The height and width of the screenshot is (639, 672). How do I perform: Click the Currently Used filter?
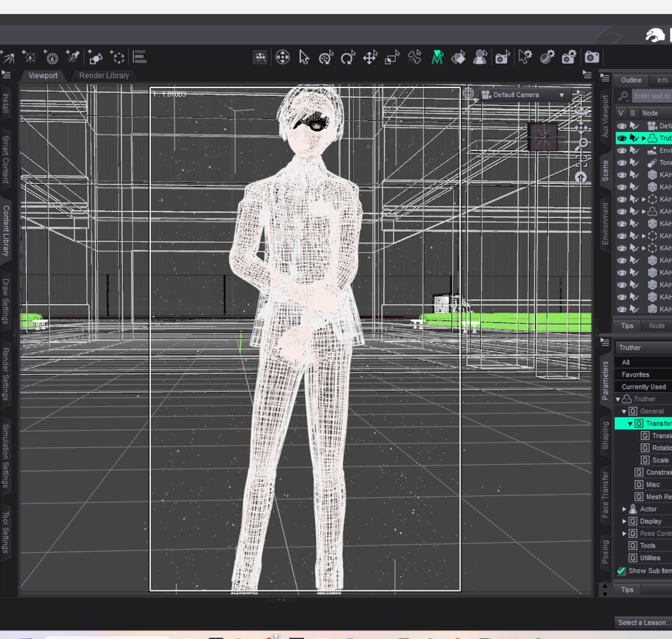tap(643, 387)
